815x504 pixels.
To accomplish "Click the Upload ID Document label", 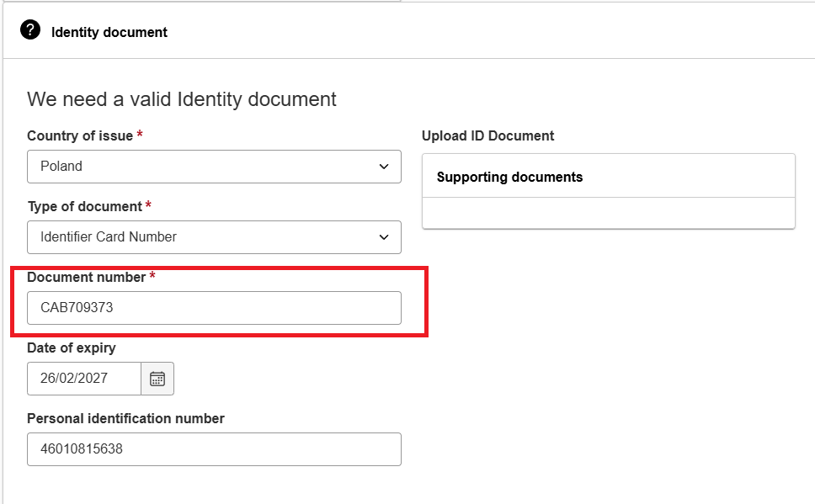I will pyautogui.click(x=487, y=136).
